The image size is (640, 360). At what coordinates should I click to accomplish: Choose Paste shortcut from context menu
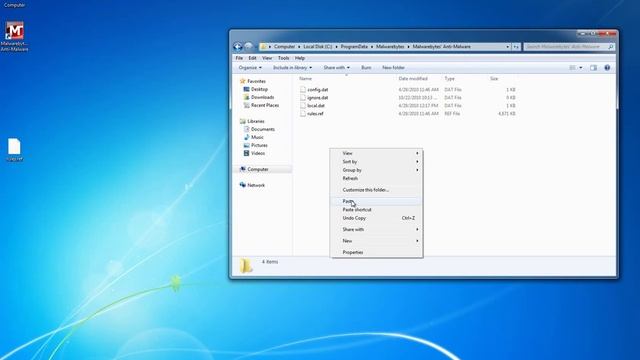coord(376,210)
